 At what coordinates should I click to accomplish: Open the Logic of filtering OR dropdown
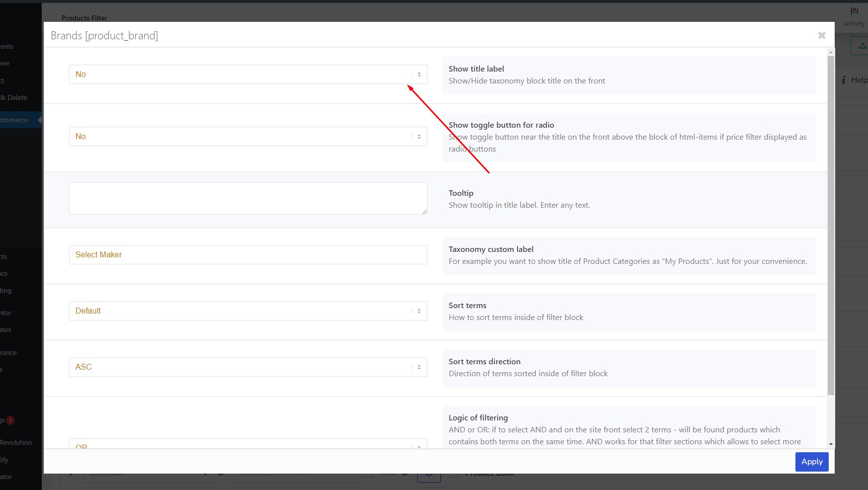pyautogui.click(x=248, y=444)
